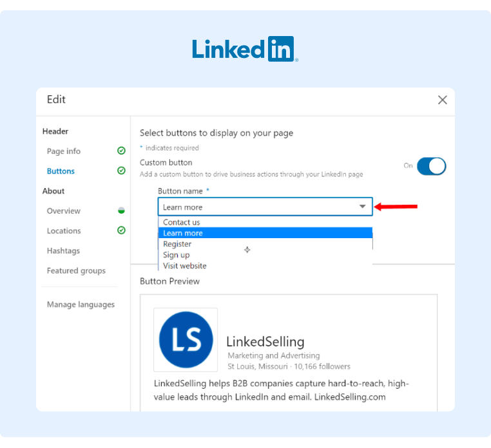Open Featured groups sidebar item
Image resolution: width=491 pixels, height=448 pixels.
pos(76,271)
